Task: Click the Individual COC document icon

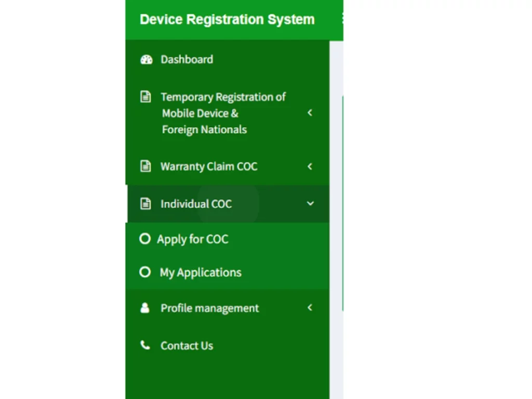Action: coord(146,204)
